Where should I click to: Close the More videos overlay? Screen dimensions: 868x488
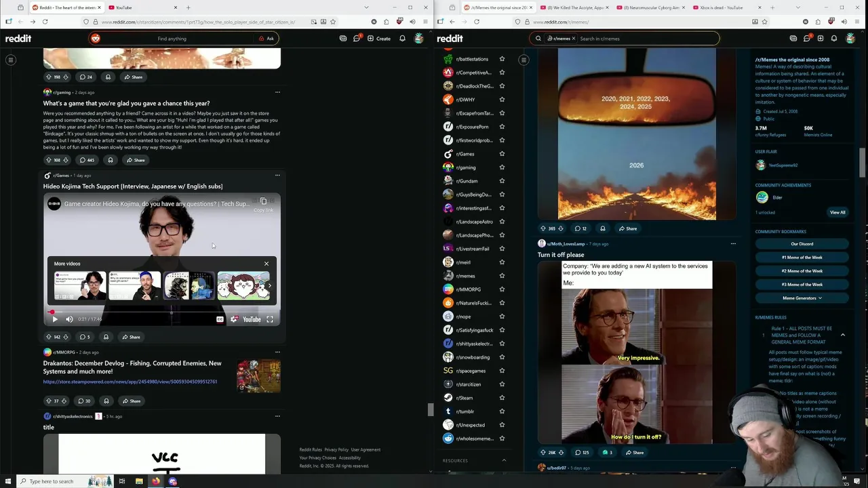267,264
